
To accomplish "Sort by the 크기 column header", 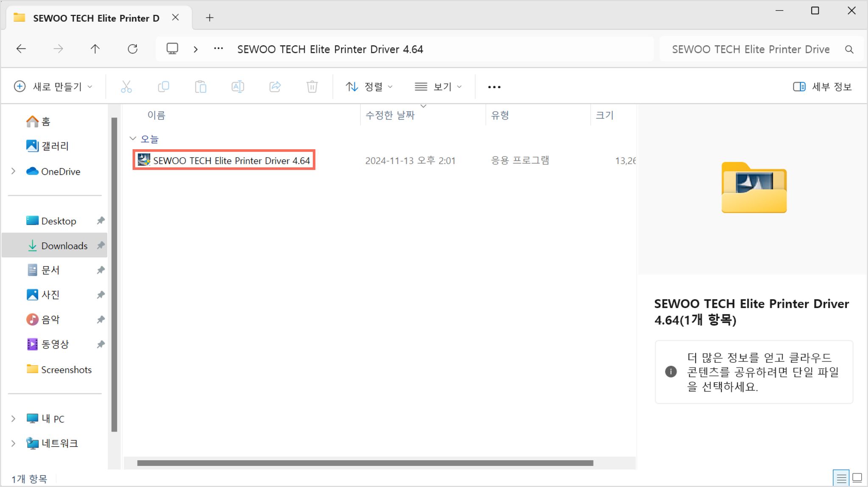I will pyautogui.click(x=604, y=115).
